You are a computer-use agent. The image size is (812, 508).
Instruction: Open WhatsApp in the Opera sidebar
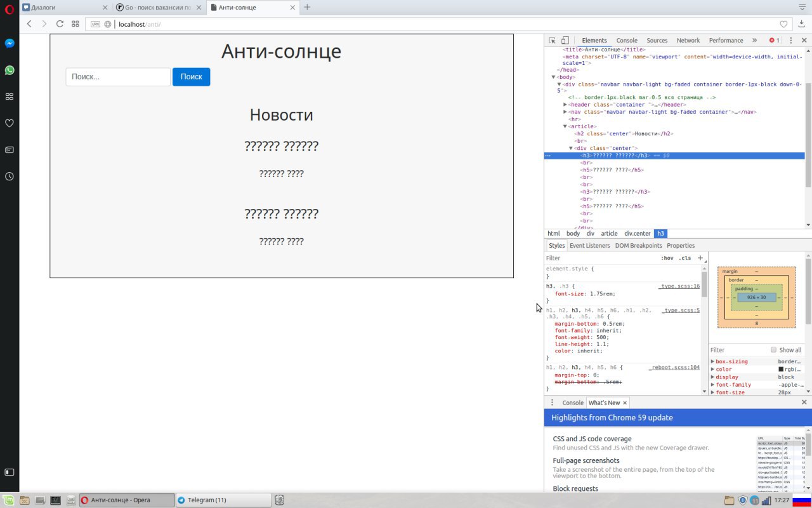pyautogui.click(x=10, y=70)
